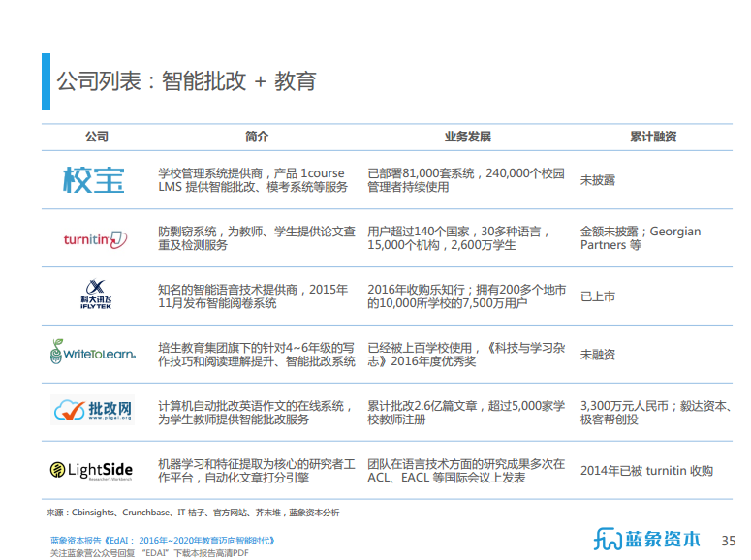
Task: Select the Georgian Partners funding cell
Action: tap(641, 238)
